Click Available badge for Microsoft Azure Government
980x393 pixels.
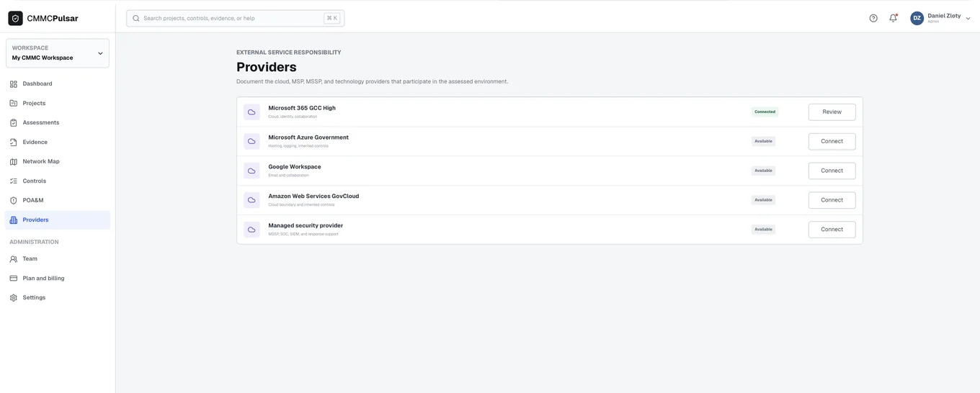(x=763, y=142)
